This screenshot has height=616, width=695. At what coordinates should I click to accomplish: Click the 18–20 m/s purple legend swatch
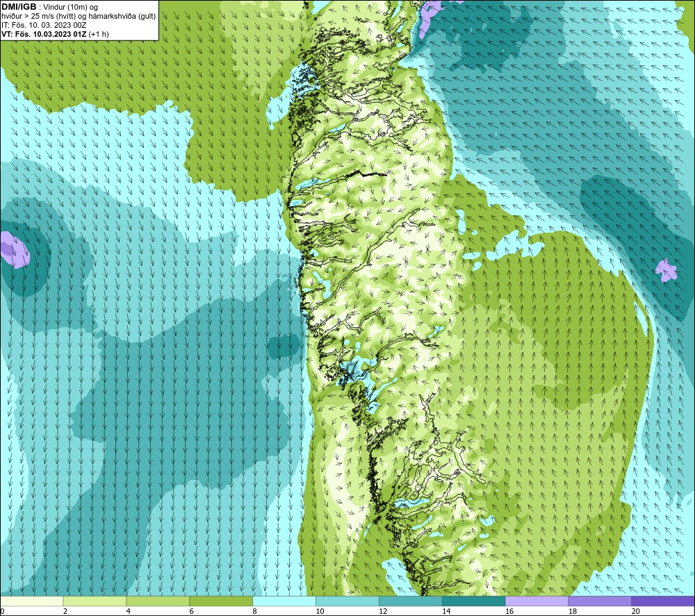[600, 601]
